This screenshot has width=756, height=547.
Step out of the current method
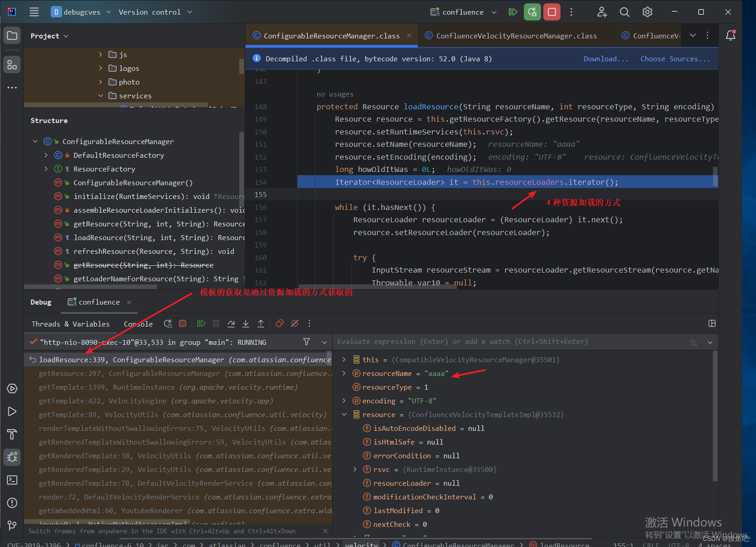click(261, 323)
